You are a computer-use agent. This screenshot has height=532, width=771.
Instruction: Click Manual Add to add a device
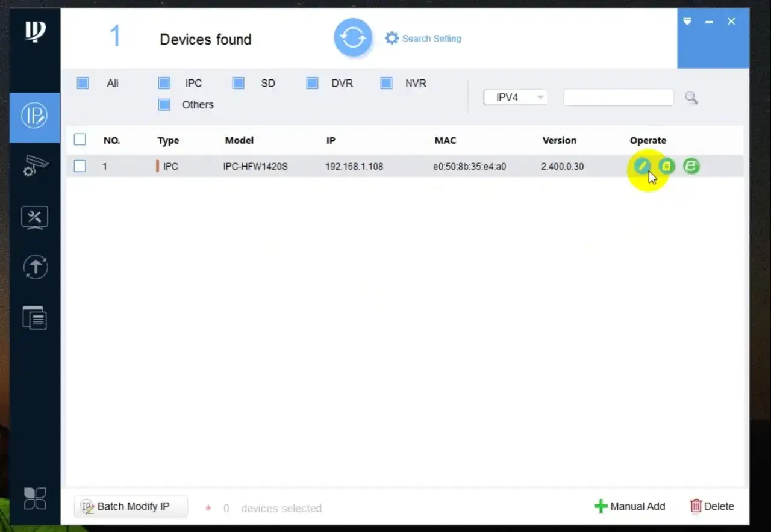(630, 506)
